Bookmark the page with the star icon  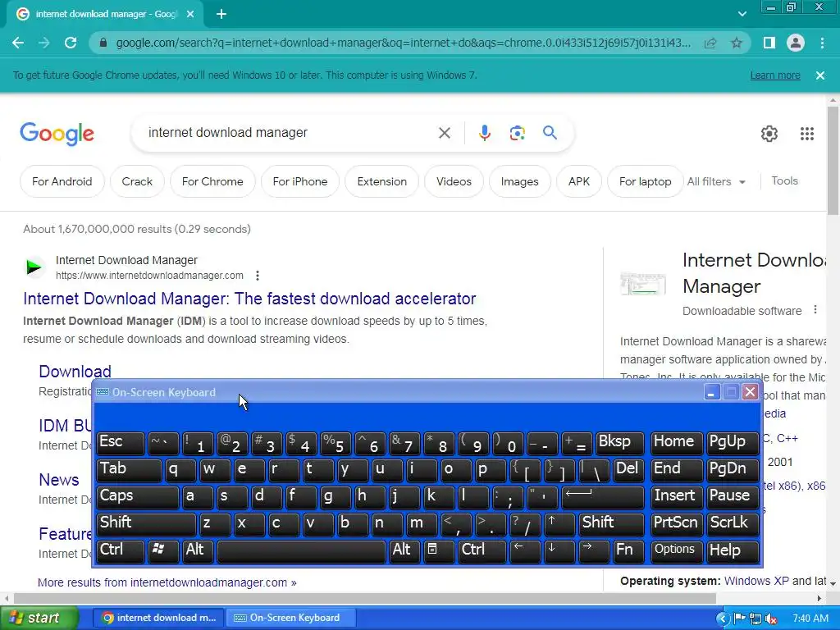pyautogui.click(x=737, y=43)
